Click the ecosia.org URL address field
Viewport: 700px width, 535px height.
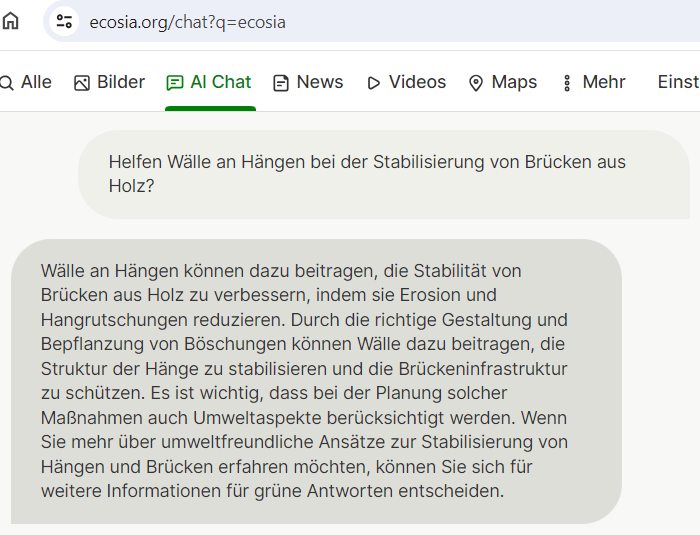click(188, 22)
